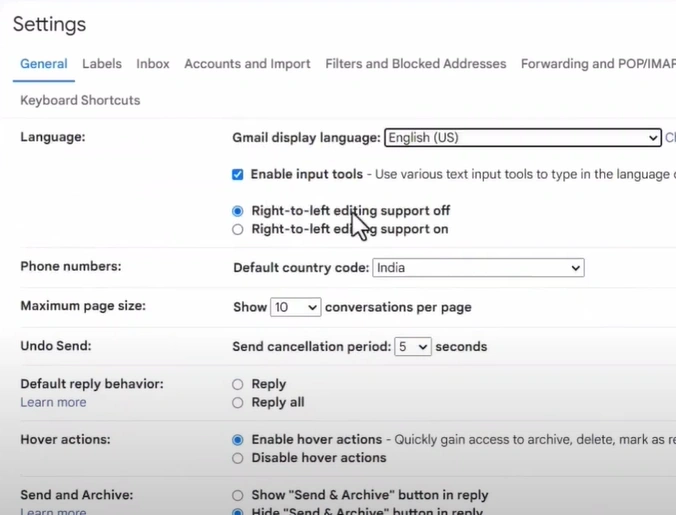The image size is (676, 515).
Task: Open conversations per page dropdown
Action: [295, 307]
